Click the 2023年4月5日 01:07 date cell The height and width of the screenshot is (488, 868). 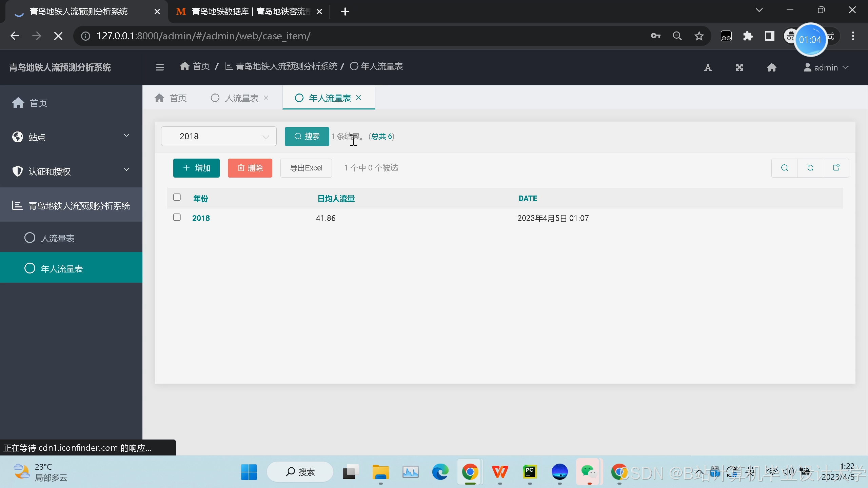tap(553, 218)
